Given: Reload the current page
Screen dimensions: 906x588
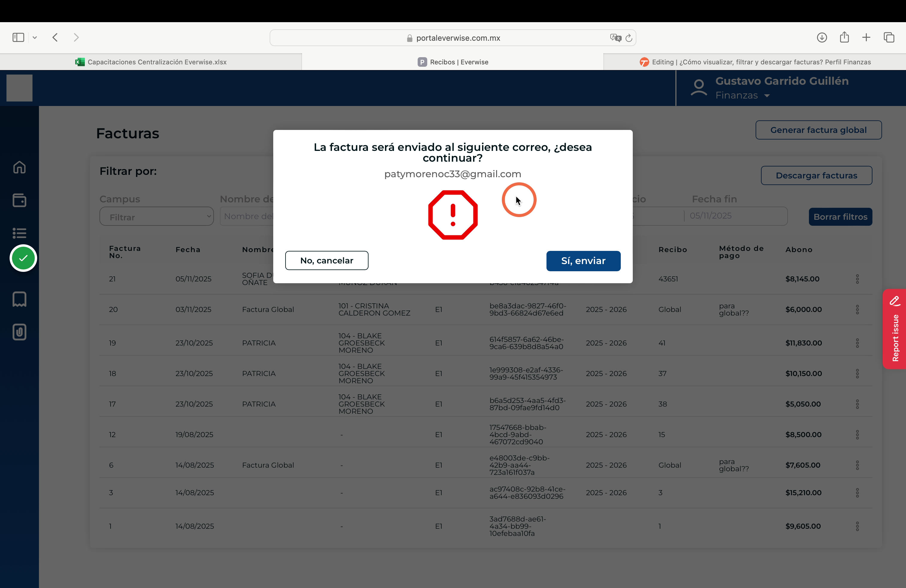Looking at the screenshot, I should point(629,38).
